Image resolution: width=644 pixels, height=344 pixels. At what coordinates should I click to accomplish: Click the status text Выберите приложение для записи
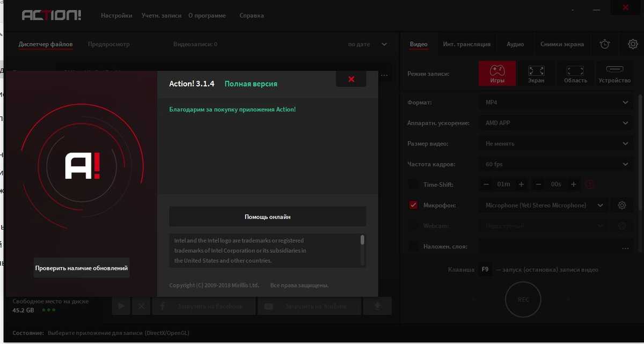click(x=119, y=333)
